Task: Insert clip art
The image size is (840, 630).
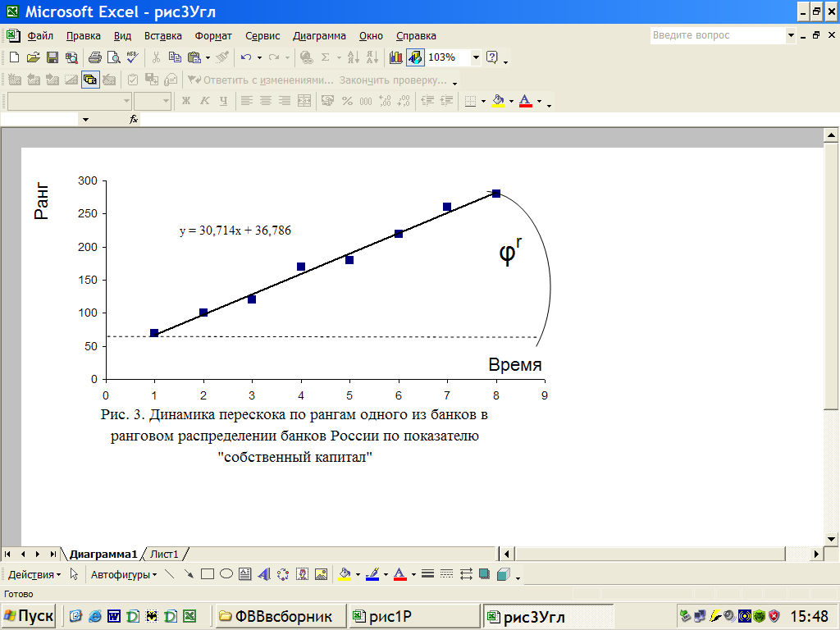Action: pyautogui.click(x=302, y=574)
